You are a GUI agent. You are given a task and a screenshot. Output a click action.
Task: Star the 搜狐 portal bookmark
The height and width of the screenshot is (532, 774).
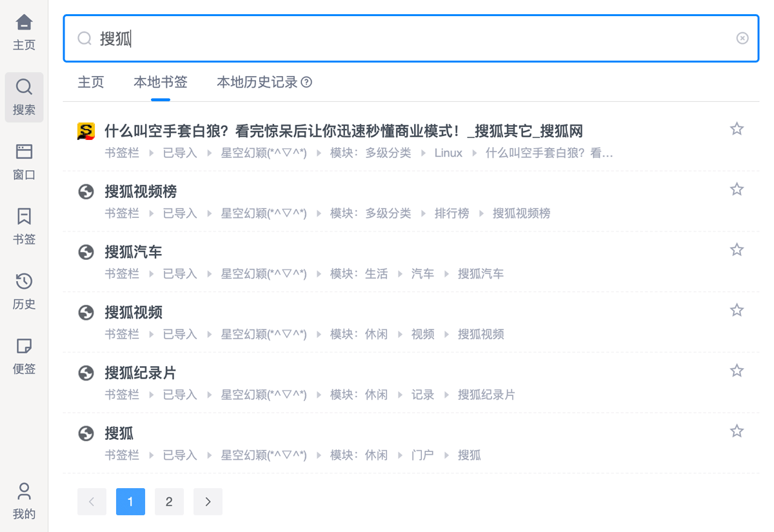737,431
